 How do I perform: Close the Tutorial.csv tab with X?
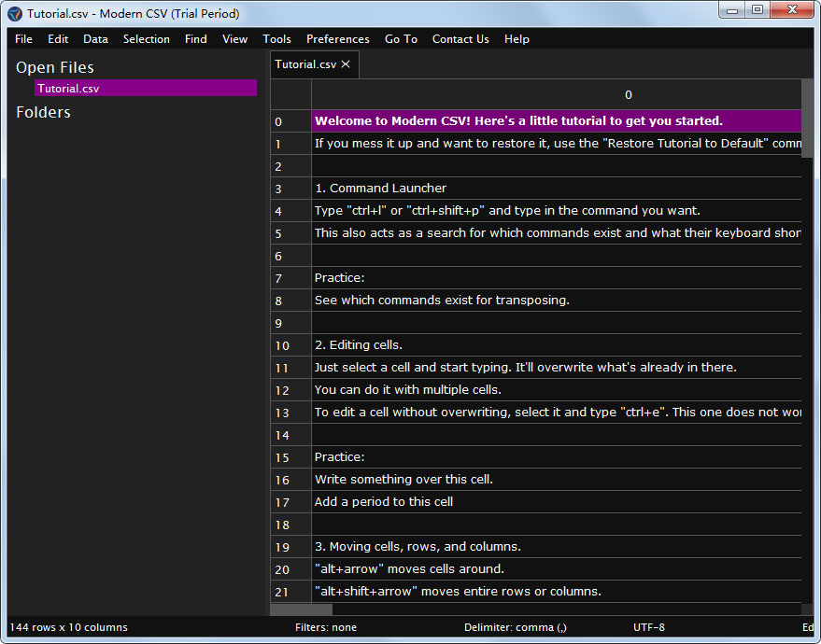click(346, 64)
